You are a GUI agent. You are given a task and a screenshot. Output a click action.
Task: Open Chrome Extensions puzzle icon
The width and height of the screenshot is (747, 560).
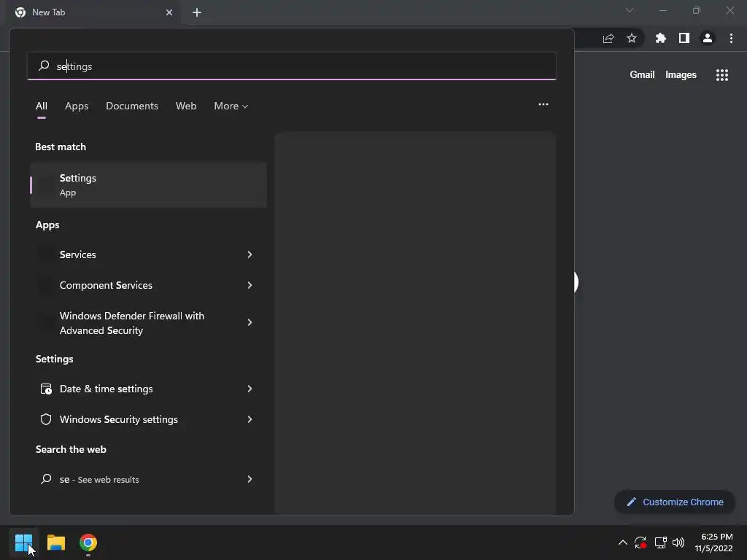[x=660, y=38]
